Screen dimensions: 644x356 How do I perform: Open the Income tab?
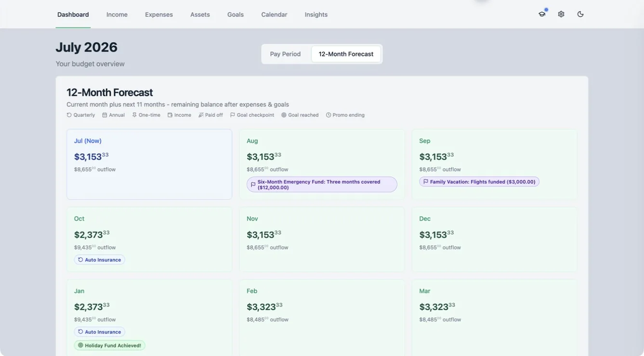pyautogui.click(x=117, y=14)
